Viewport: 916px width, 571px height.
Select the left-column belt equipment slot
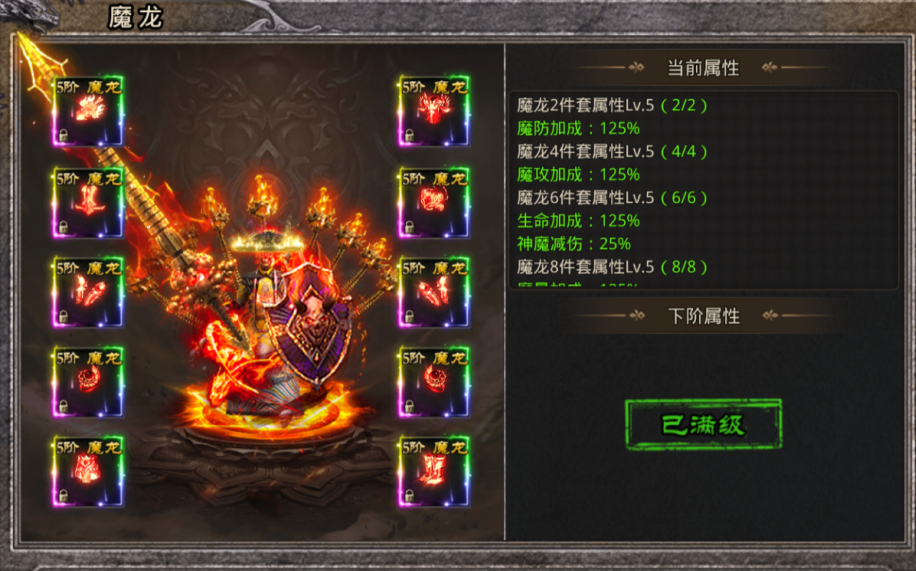[88, 202]
